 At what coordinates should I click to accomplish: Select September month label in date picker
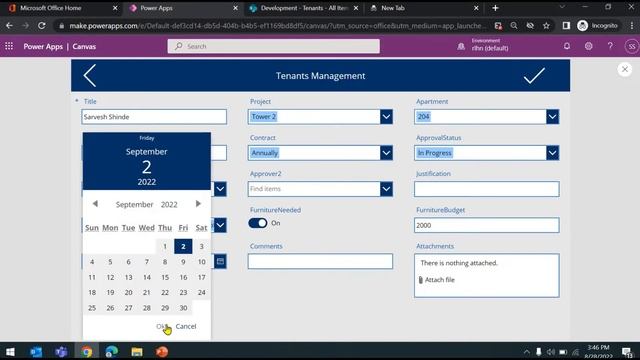tap(134, 204)
